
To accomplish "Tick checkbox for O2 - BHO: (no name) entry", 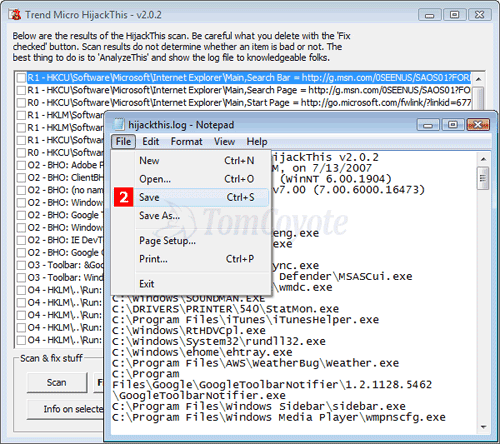I will coord(21,190).
